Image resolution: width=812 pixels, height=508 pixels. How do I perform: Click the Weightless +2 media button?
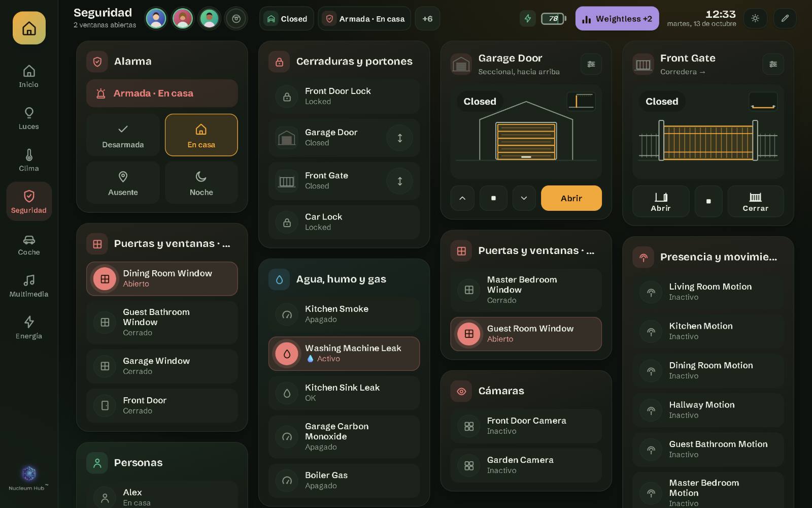click(617, 19)
